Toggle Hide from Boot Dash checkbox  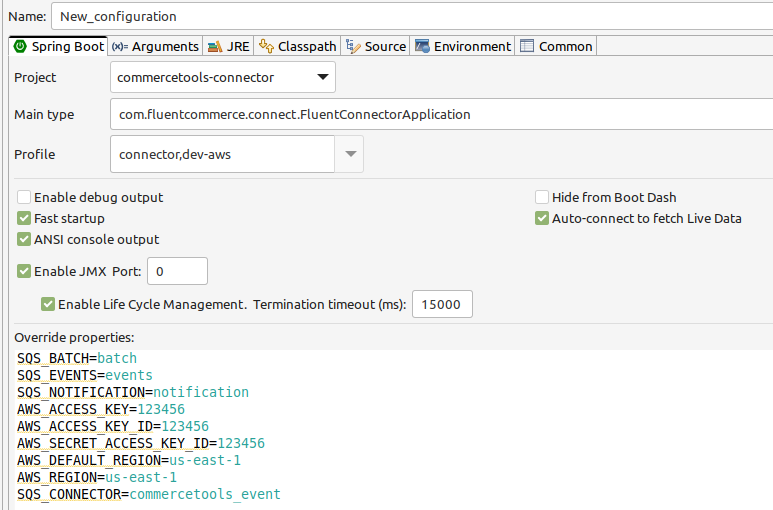[542, 197]
